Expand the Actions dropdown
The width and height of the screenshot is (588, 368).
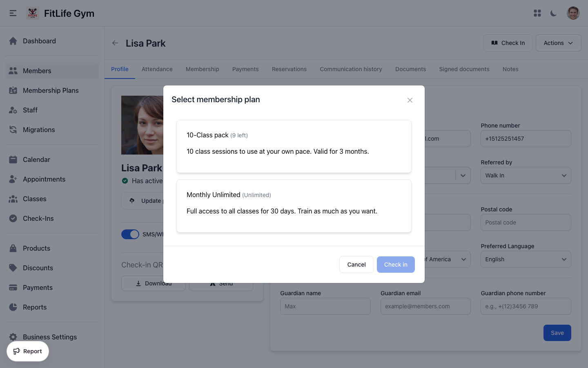coord(558,43)
